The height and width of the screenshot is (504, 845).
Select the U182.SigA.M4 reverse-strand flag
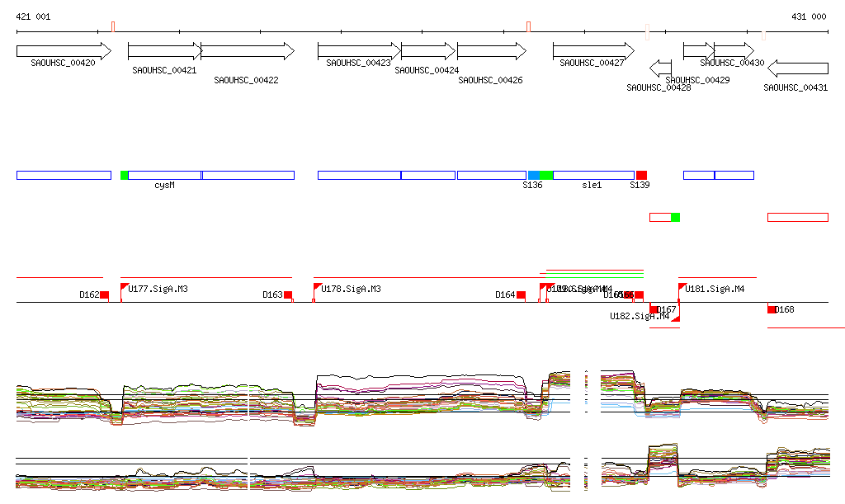(x=676, y=318)
